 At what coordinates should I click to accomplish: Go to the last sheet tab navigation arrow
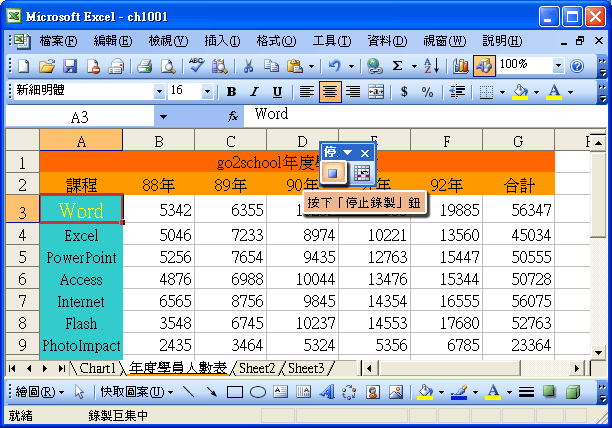point(61,368)
